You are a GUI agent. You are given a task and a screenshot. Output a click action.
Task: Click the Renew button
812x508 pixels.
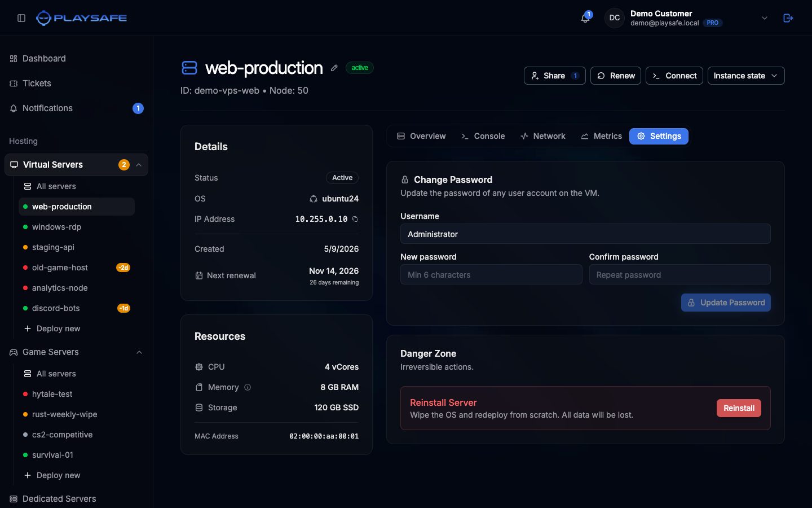616,76
